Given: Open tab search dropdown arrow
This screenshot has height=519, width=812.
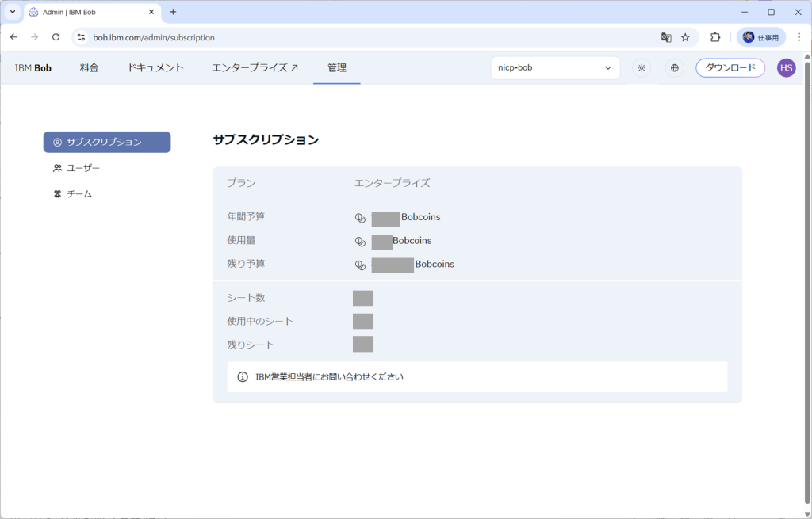Looking at the screenshot, I should [x=13, y=12].
